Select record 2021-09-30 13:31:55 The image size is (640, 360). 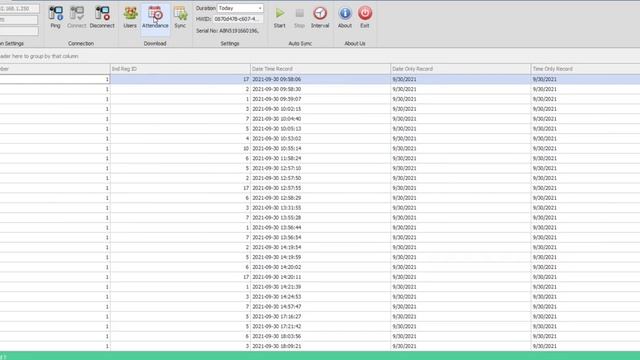click(x=320, y=208)
